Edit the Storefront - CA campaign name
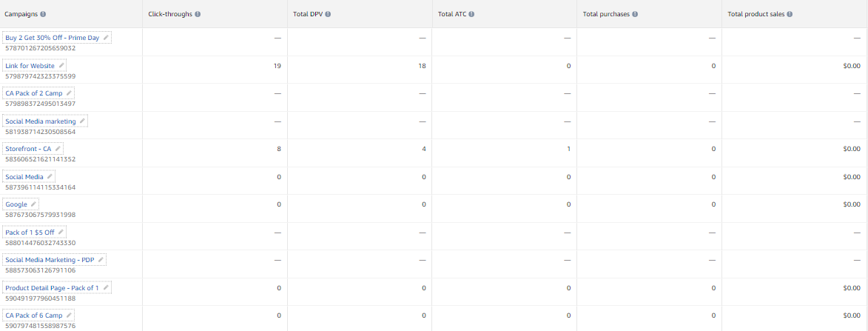Image resolution: width=868 pixels, height=331 pixels. [x=58, y=149]
